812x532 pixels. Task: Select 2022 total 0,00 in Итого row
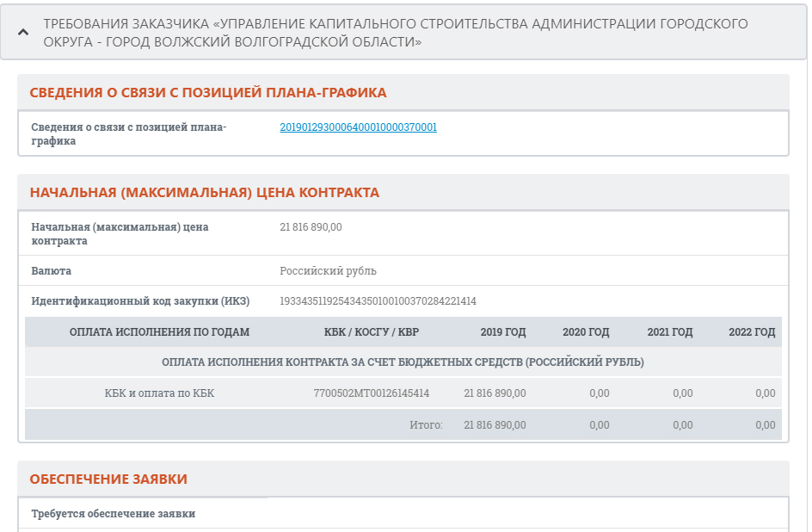tap(766, 425)
